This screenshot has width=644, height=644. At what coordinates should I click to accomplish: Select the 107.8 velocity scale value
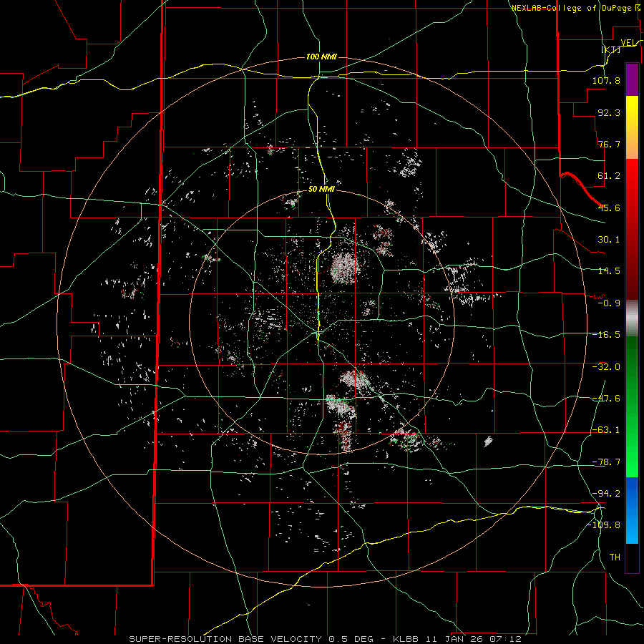[x=606, y=80]
